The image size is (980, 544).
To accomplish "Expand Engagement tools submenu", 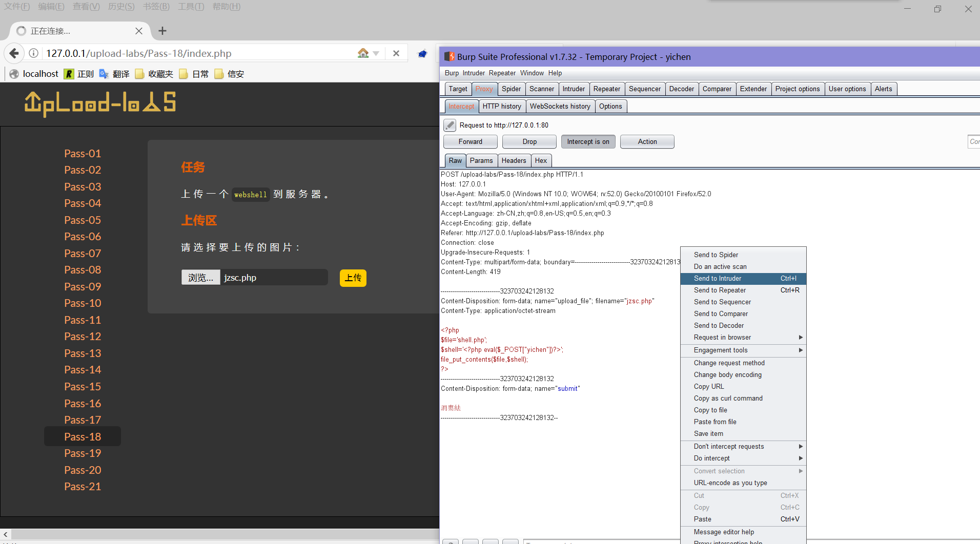I will pyautogui.click(x=743, y=350).
